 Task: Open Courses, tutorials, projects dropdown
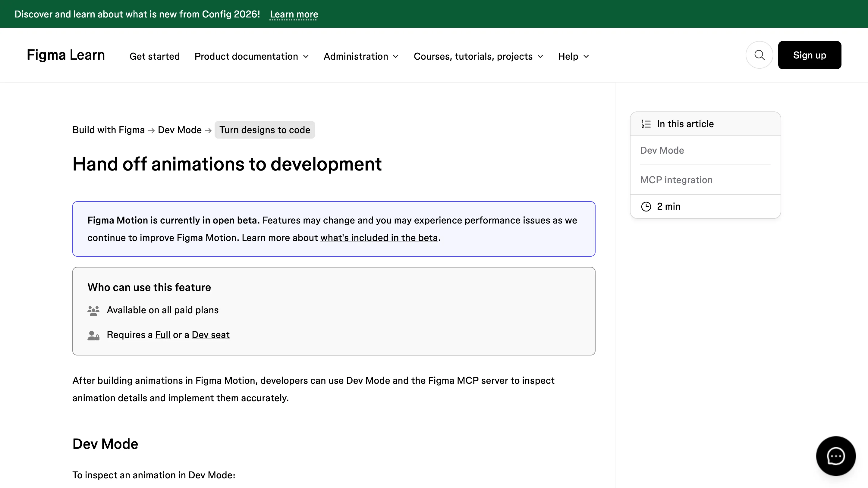(x=479, y=56)
